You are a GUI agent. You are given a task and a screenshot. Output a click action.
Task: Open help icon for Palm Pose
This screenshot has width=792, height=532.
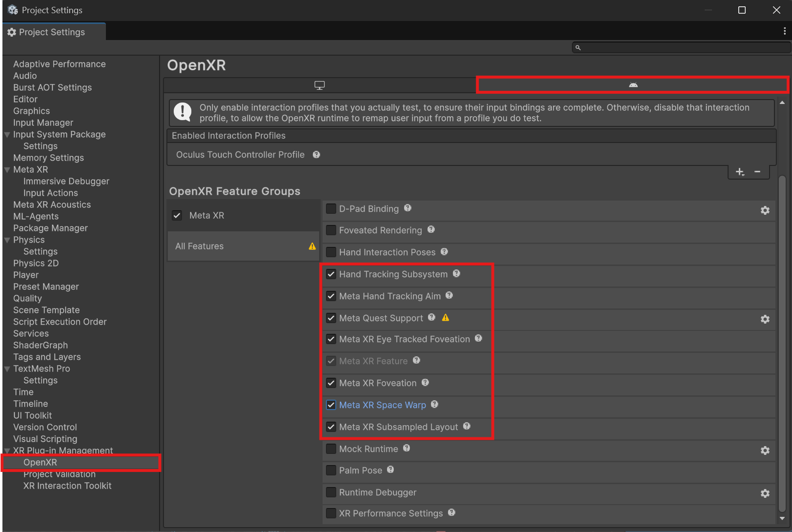pyautogui.click(x=390, y=470)
